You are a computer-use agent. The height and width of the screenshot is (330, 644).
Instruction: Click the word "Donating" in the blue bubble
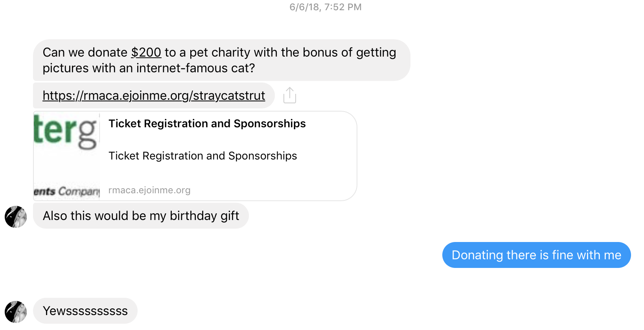click(477, 255)
